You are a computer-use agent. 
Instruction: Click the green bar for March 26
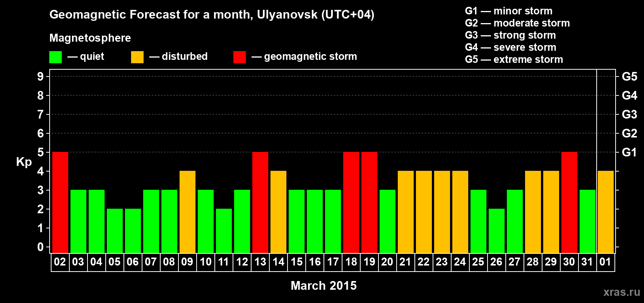(x=497, y=231)
